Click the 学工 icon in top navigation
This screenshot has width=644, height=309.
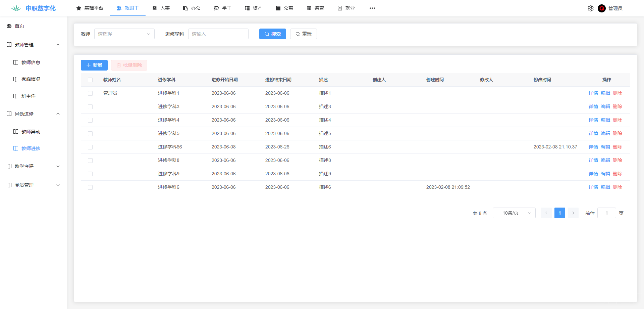pos(216,8)
